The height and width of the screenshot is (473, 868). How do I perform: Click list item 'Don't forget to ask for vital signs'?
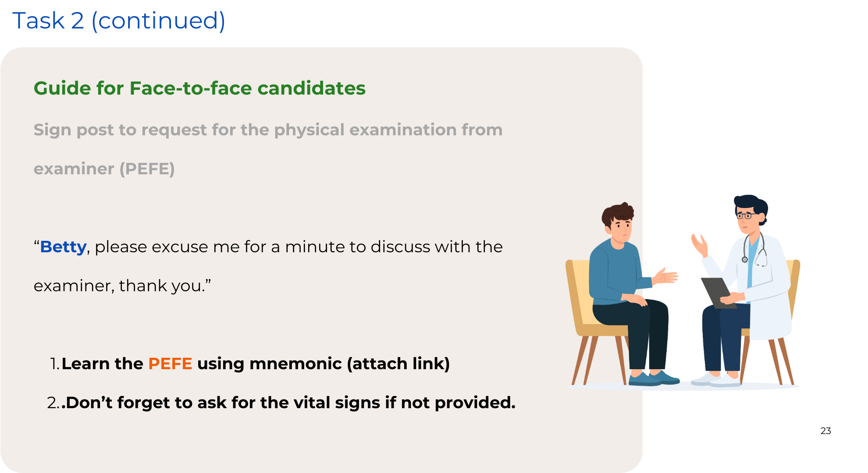pos(281,402)
